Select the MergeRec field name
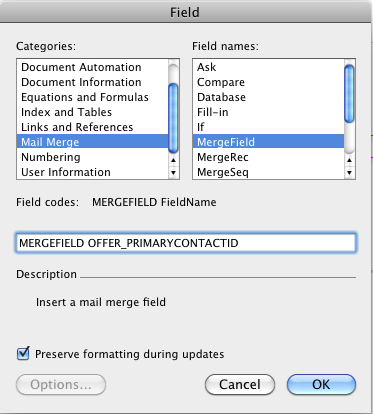This screenshot has width=373, height=414. [x=268, y=157]
